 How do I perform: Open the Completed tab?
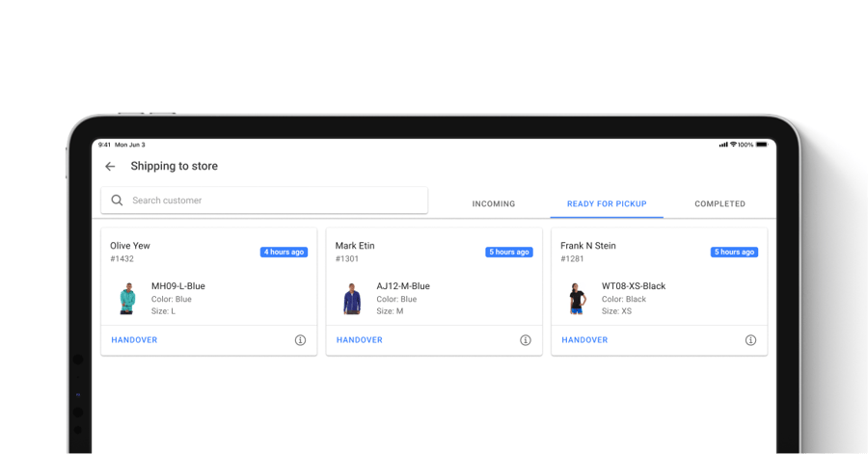(x=719, y=204)
